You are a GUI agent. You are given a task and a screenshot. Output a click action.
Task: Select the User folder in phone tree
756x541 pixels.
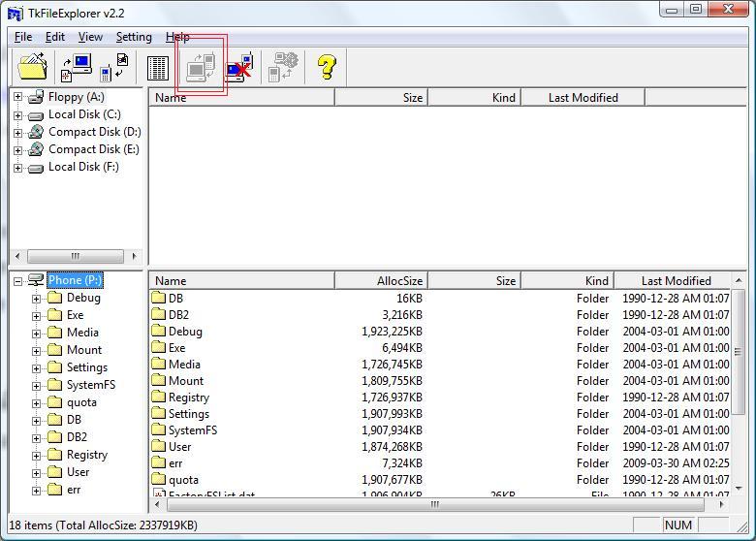[79, 472]
